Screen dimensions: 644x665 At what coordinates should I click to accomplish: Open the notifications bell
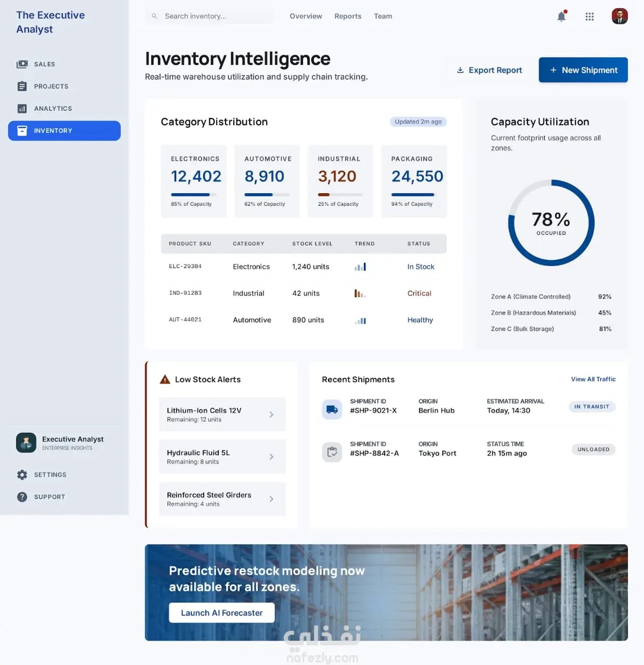[x=561, y=16]
